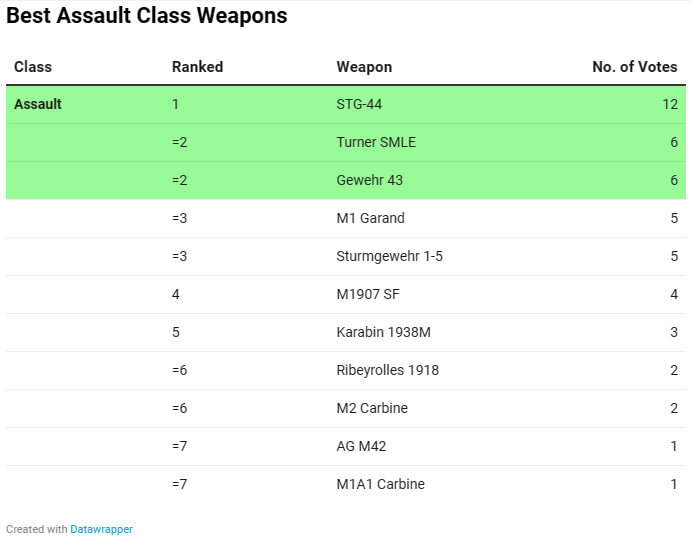Click the 12 votes value

pyautogui.click(x=669, y=104)
